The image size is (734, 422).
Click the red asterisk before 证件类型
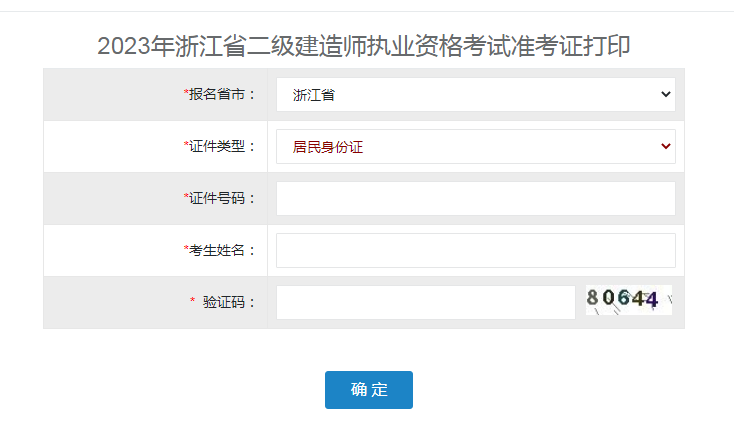pyautogui.click(x=186, y=144)
